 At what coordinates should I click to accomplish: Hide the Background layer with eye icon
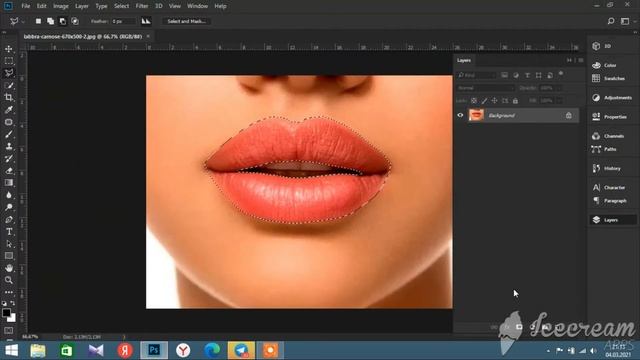coord(460,116)
